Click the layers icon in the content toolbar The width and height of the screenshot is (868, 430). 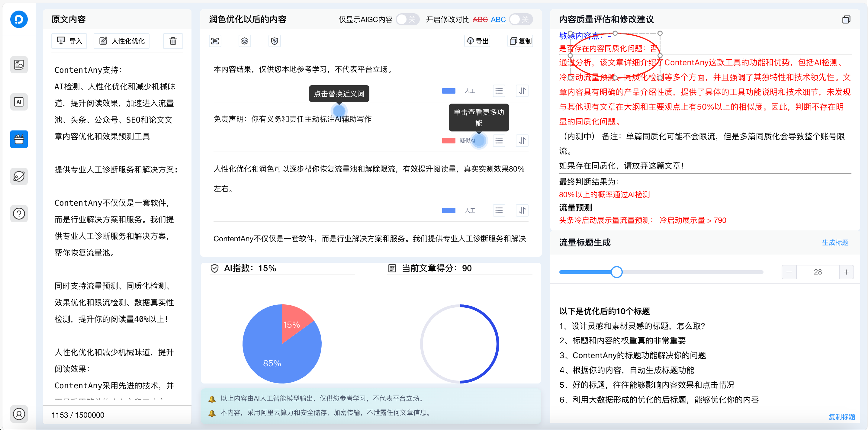tap(245, 41)
